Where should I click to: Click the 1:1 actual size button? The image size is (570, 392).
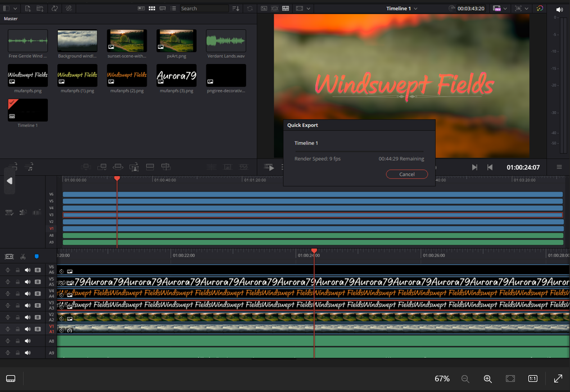click(532, 379)
